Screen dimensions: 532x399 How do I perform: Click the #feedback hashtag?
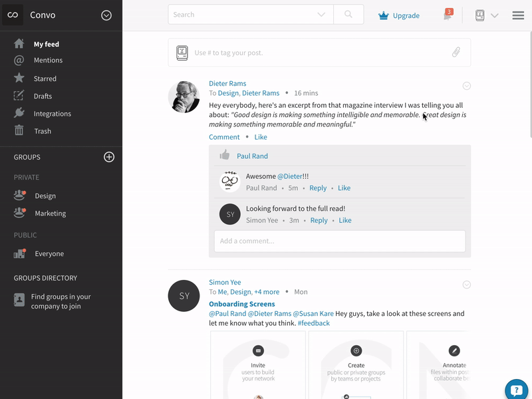[x=313, y=323]
